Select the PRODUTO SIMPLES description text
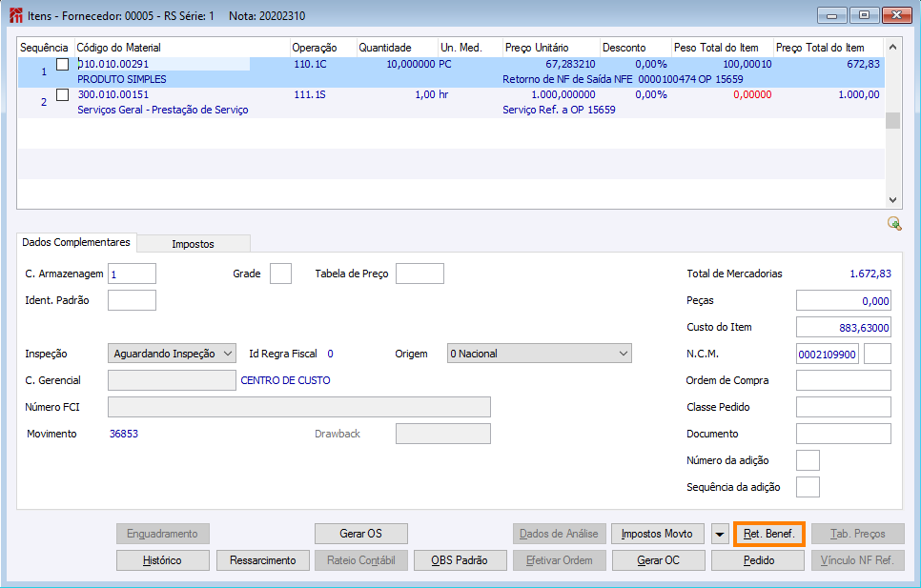The image size is (921, 588). (x=122, y=79)
